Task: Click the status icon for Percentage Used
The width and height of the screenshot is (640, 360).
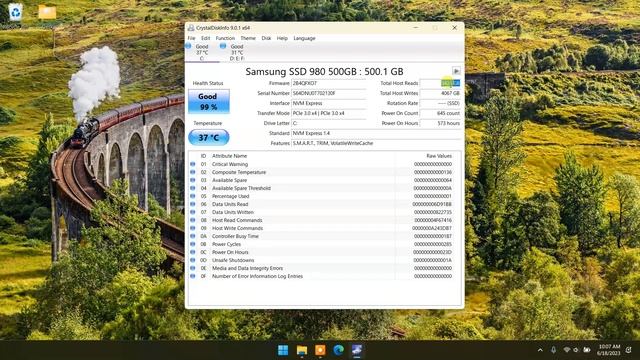Action: [193, 196]
